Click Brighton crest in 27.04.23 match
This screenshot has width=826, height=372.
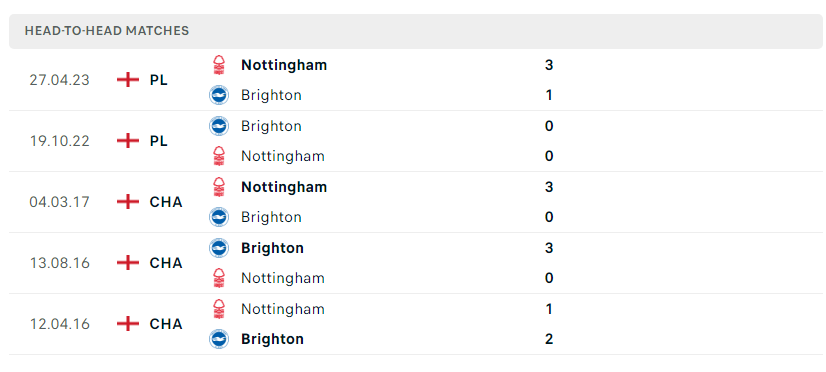point(219,95)
